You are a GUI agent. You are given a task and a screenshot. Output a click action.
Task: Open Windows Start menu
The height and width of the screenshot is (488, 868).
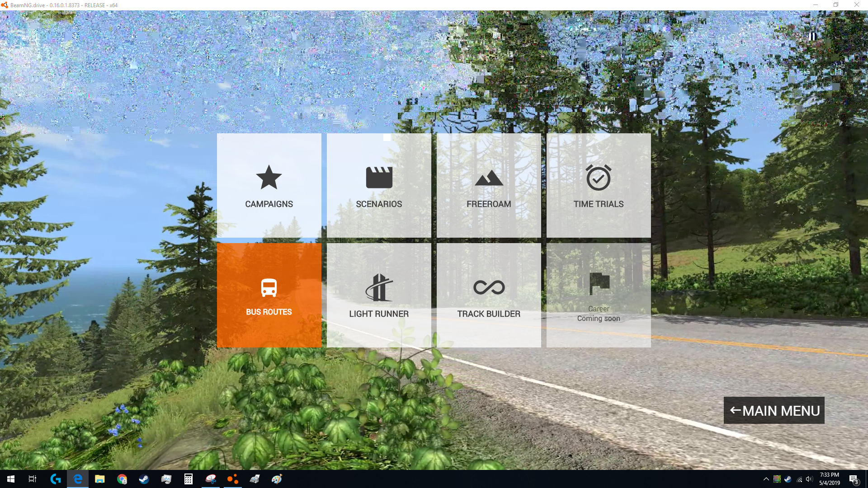click(x=11, y=479)
